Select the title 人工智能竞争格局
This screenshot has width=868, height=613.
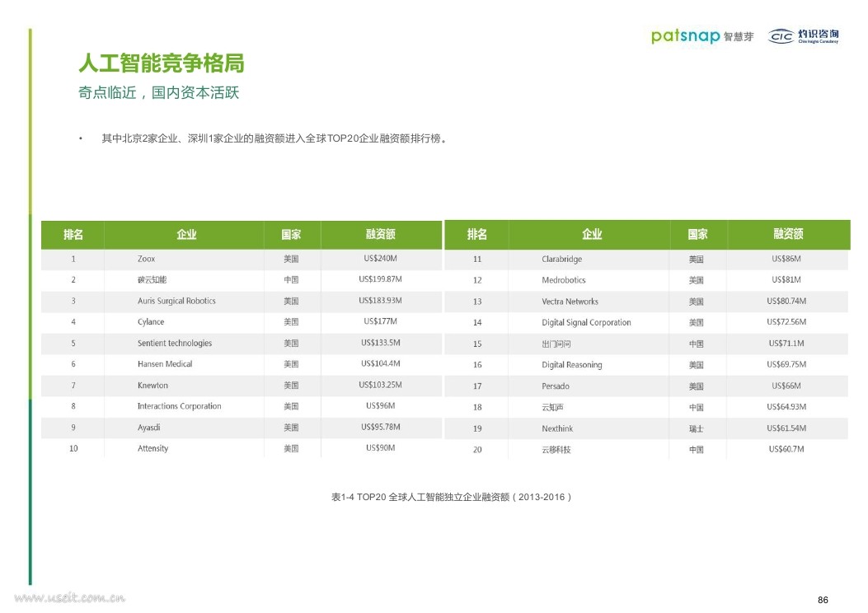161,63
